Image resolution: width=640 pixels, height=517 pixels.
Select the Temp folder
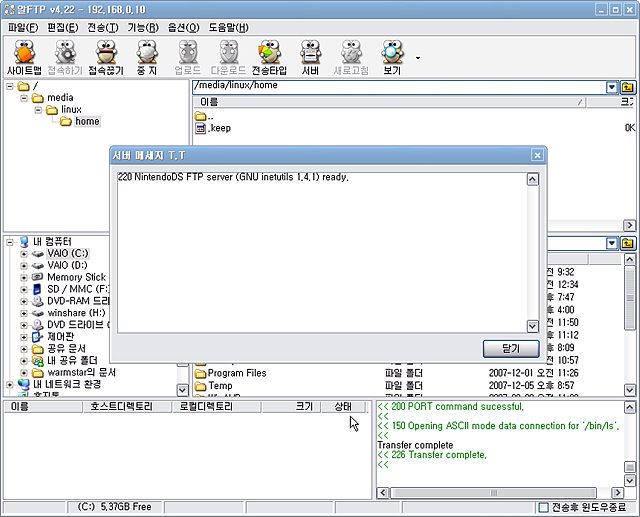click(x=213, y=386)
